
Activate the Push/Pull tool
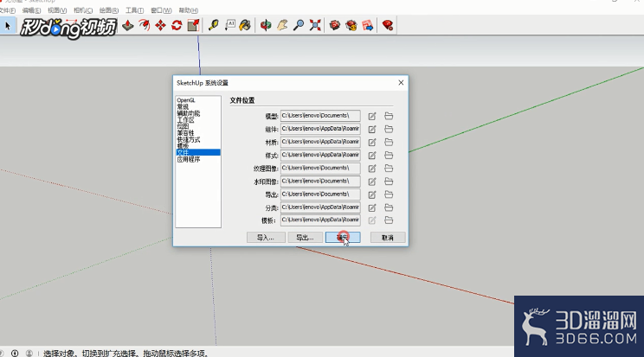pyautogui.click(x=128, y=25)
